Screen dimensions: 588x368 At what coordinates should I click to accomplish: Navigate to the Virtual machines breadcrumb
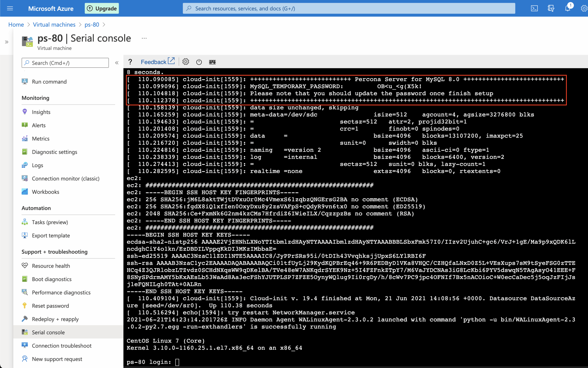coord(54,25)
